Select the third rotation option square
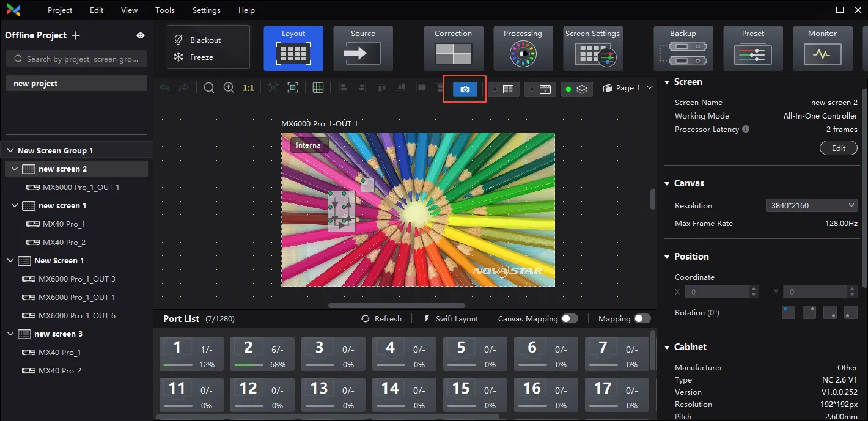This screenshot has width=868, height=421. 830,312
